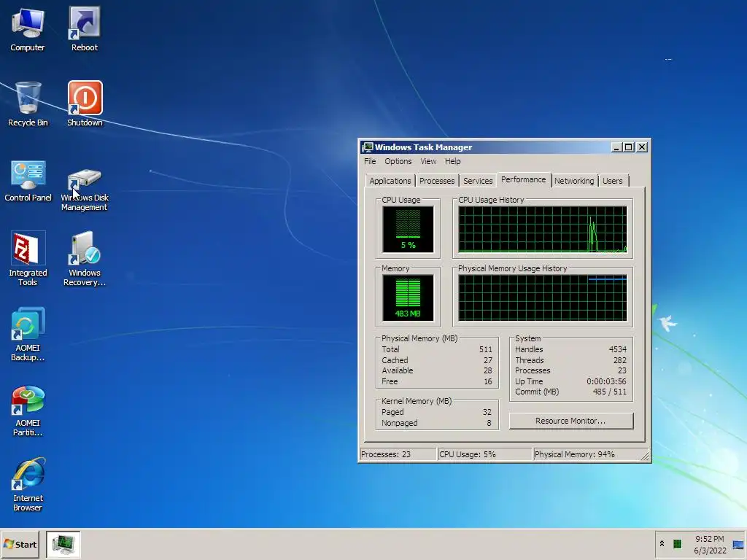This screenshot has width=747, height=560.
Task: Minimize the Task Manager window
Action: 616,147
